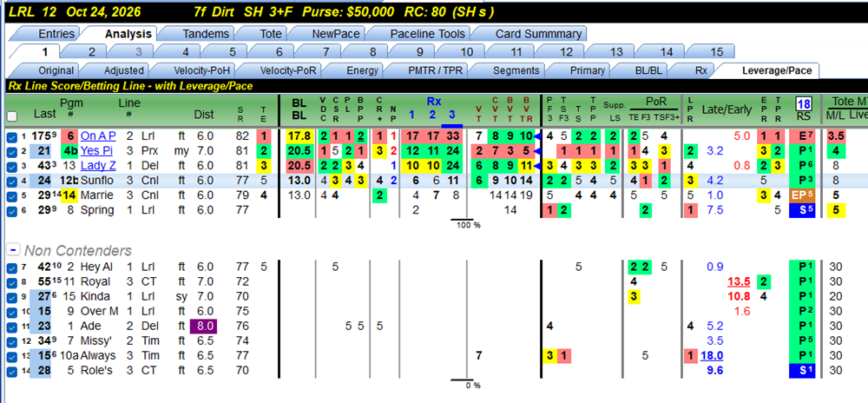The image size is (868, 403).
Task: Click the blue S1 badge for Role's
Action: [x=801, y=370]
